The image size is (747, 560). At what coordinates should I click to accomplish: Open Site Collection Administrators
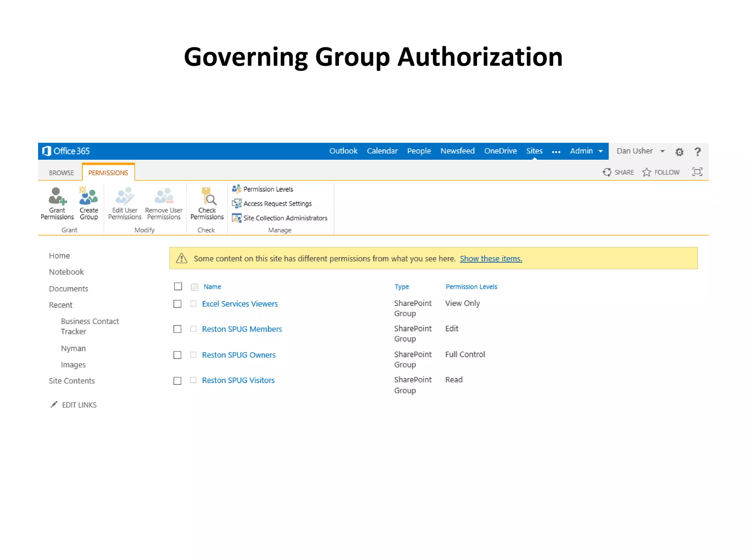click(x=280, y=218)
